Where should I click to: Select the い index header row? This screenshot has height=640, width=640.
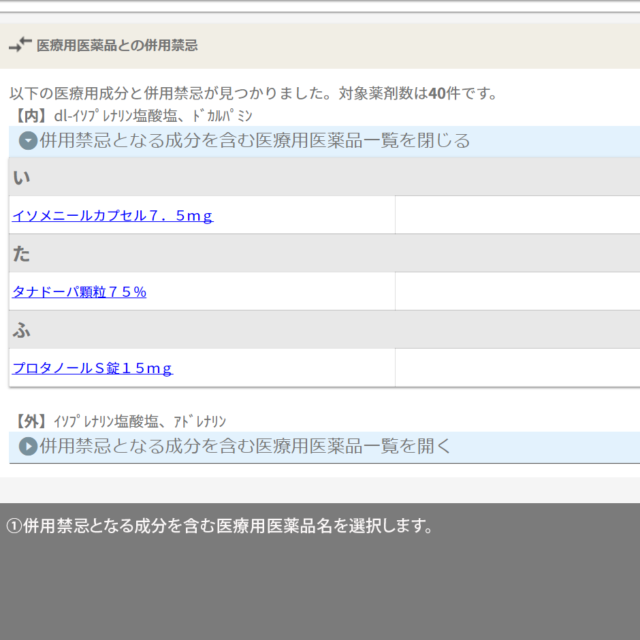pos(320,177)
